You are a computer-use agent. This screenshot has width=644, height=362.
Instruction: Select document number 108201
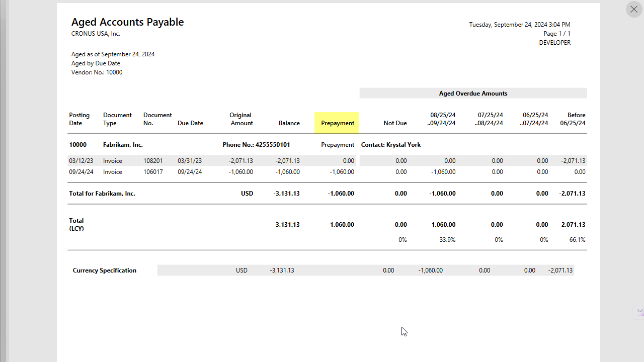coord(152,160)
